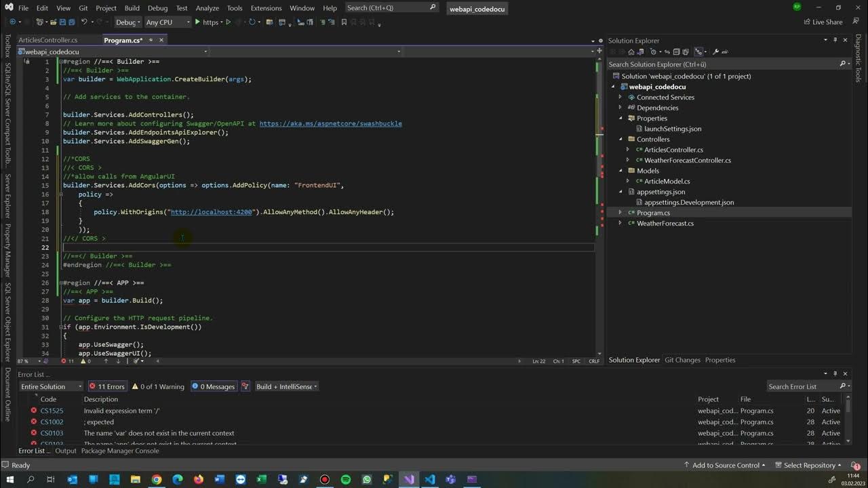
Task: Click the pending changes filter clock icon
Action: pos(653,52)
